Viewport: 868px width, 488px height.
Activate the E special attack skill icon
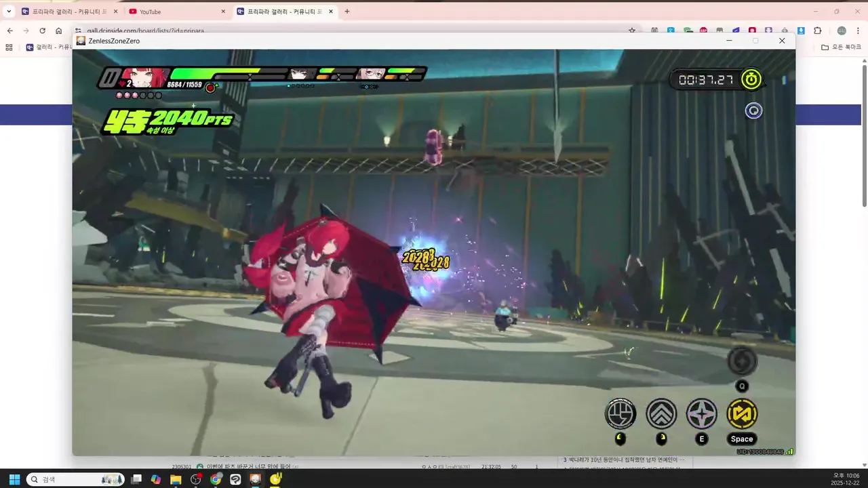tap(702, 413)
